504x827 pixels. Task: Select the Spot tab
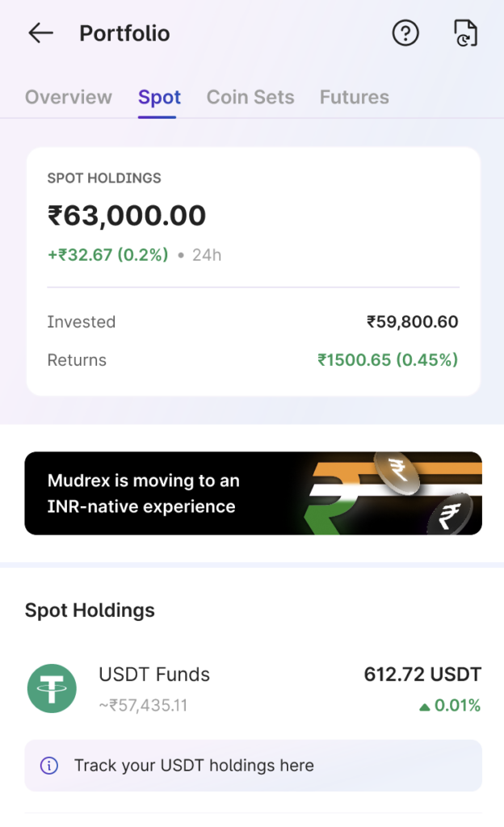(x=159, y=98)
